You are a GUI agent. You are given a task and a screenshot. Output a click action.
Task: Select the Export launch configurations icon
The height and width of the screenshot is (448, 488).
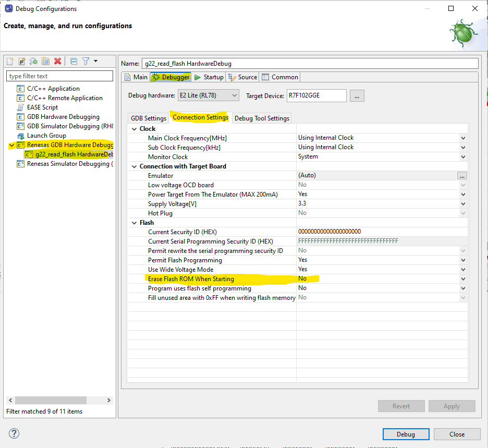[x=33, y=61]
